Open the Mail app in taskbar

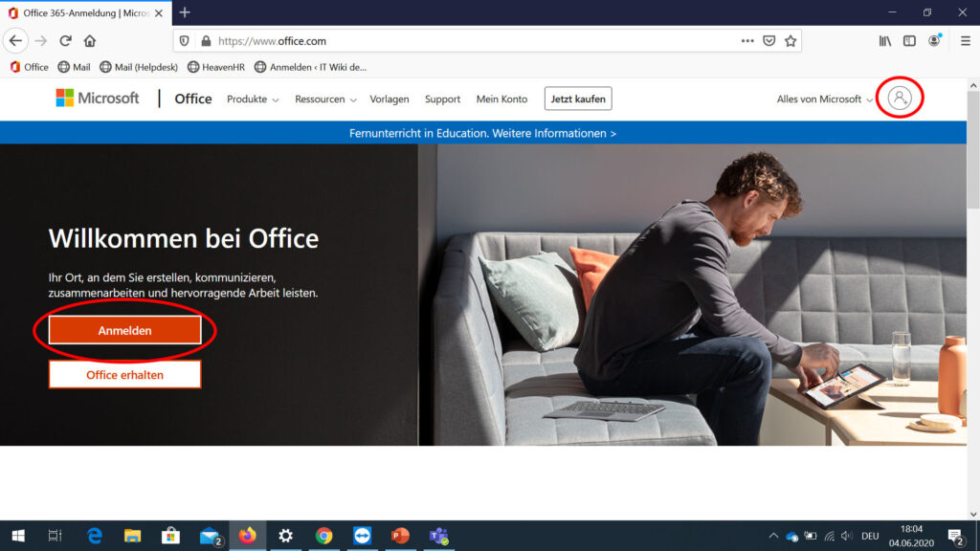point(210,536)
